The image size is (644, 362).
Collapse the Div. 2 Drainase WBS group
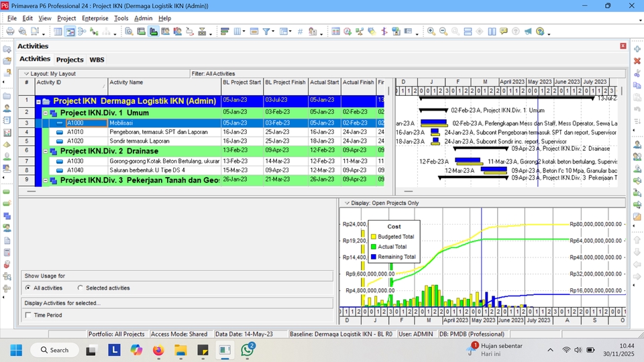click(46, 151)
